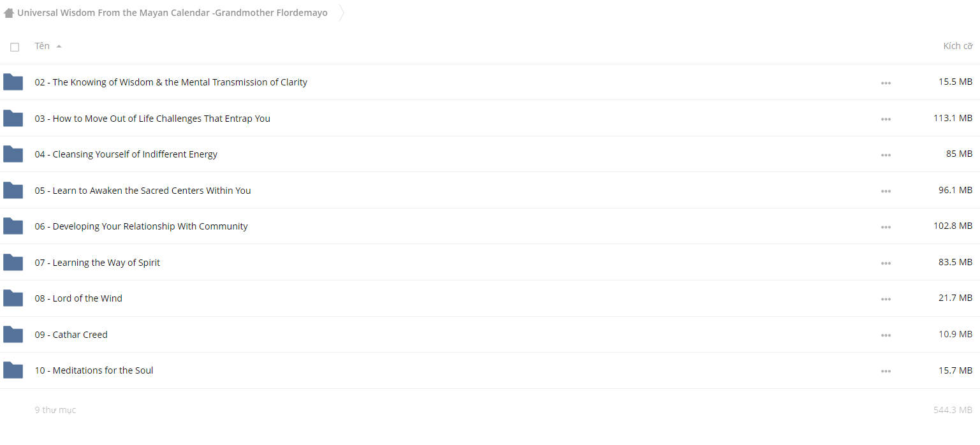Click folder icon for 04 - Cleansing Yourself
Viewport: 980px width, 445px height.
[x=13, y=154]
